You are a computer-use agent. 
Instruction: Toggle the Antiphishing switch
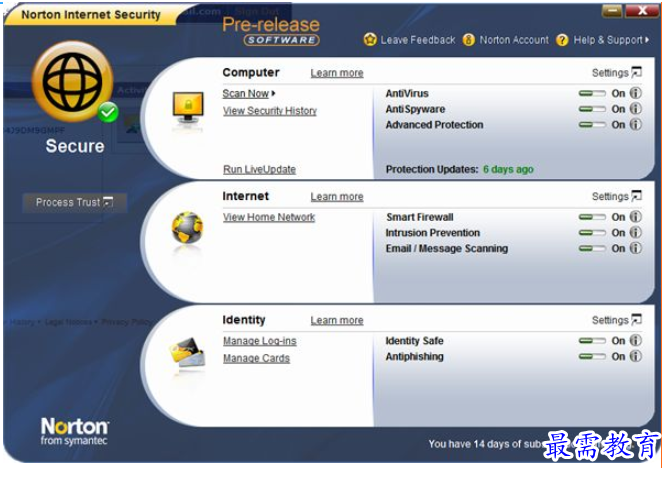click(x=592, y=357)
